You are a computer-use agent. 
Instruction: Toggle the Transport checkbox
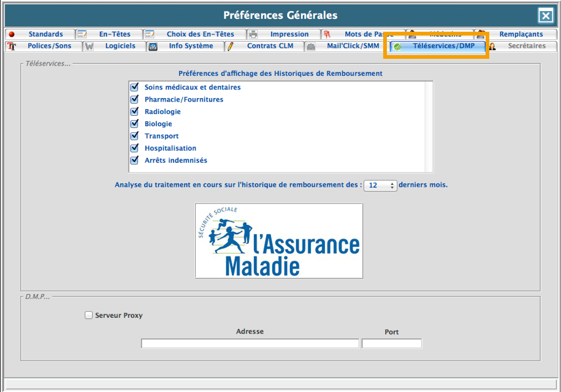click(x=134, y=135)
